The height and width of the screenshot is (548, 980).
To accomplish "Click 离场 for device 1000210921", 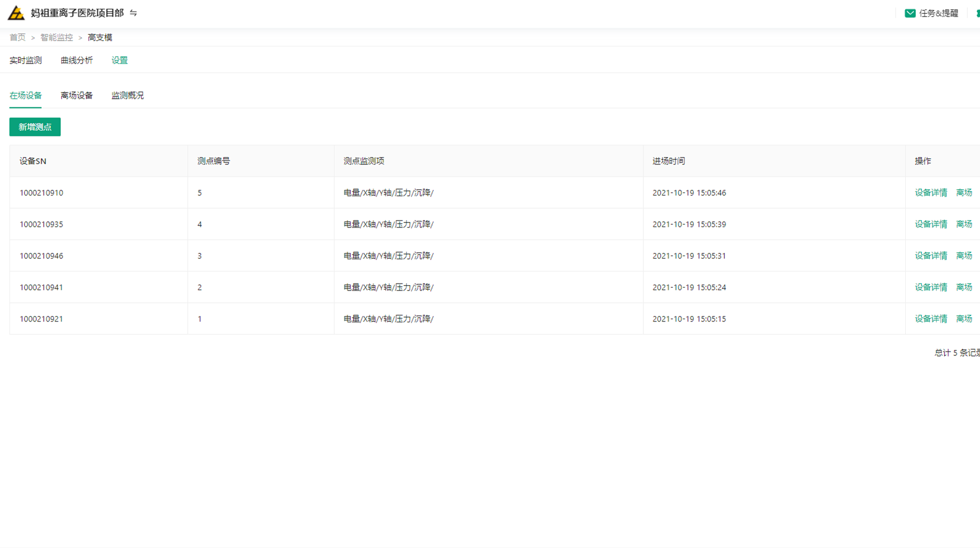I will click(x=964, y=319).
